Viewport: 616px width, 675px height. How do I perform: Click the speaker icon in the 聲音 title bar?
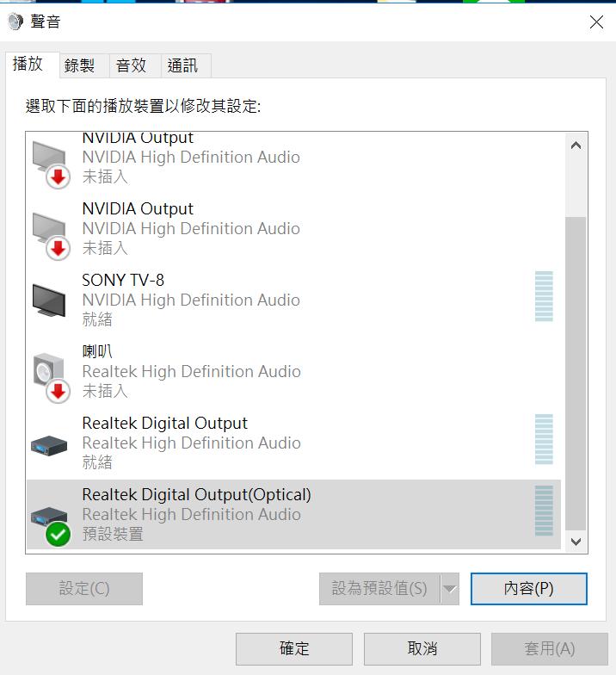(15, 22)
